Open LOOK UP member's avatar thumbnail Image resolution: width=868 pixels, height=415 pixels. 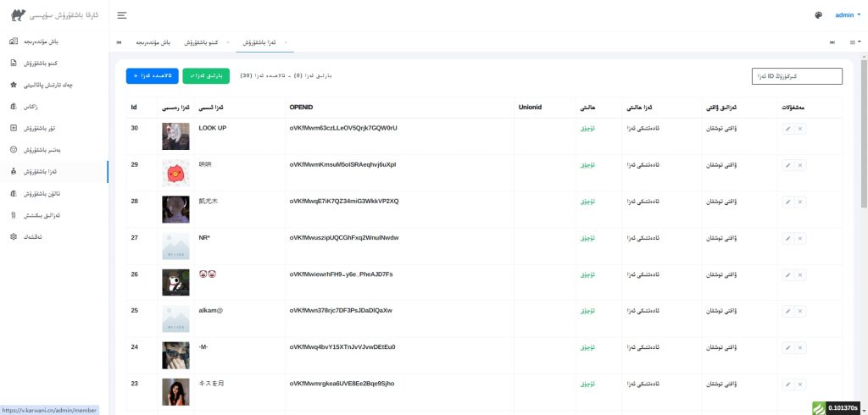pyautogui.click(x=175, y=137)
